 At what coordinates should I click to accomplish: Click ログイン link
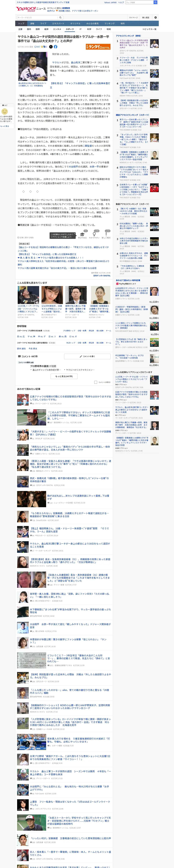click(51, 11)
